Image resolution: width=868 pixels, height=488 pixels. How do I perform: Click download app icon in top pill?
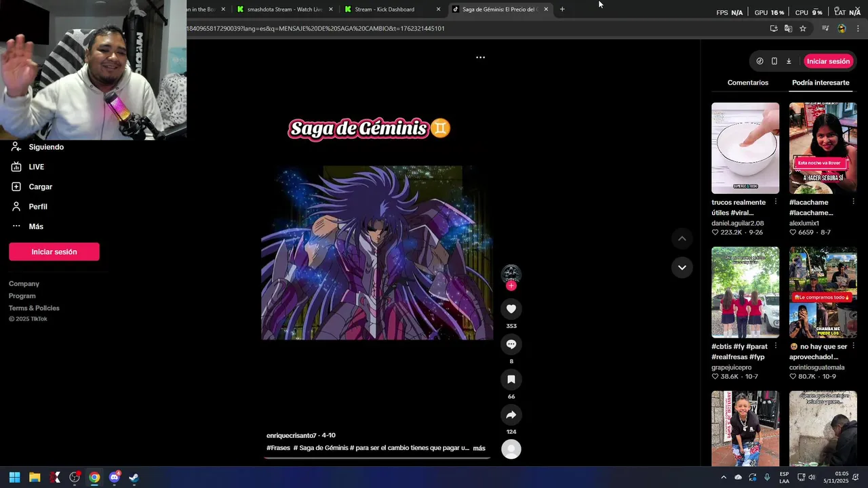pyautogui.click(x=789, y=61)
